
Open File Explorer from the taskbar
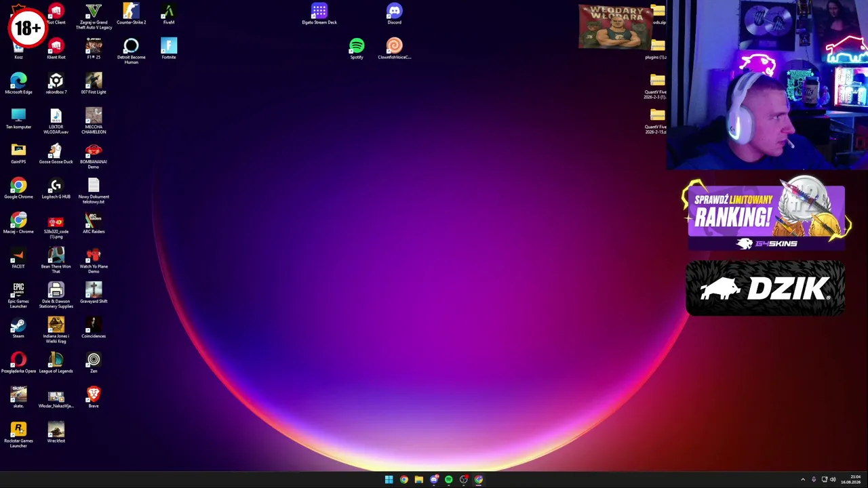coord(418,480)
